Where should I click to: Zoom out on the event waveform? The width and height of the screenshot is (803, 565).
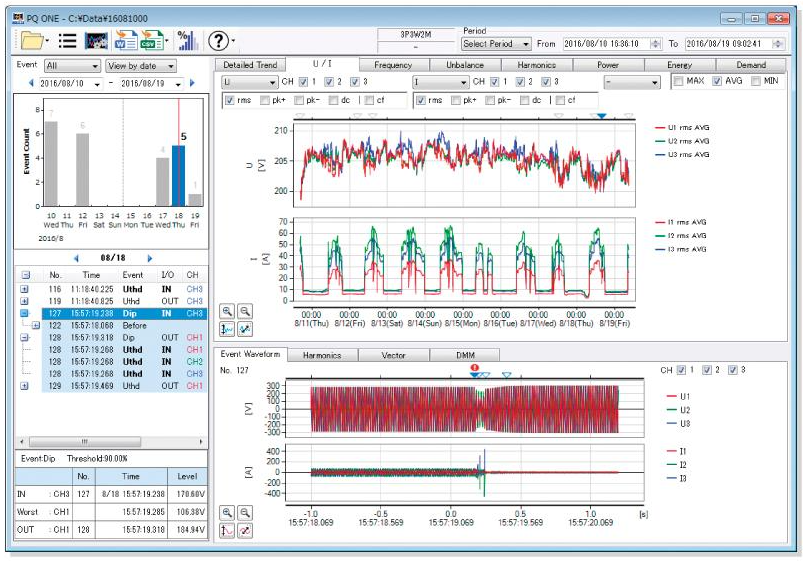[x=245, y=512]
